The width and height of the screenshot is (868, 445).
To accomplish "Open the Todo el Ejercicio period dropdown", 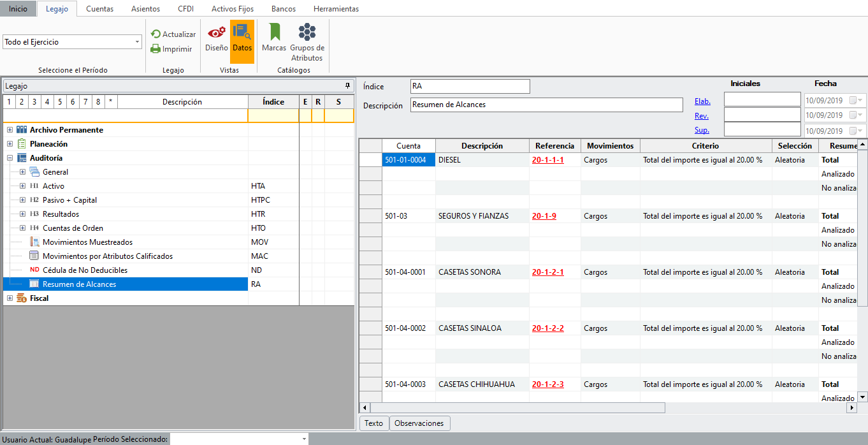I will coord(138,42).
